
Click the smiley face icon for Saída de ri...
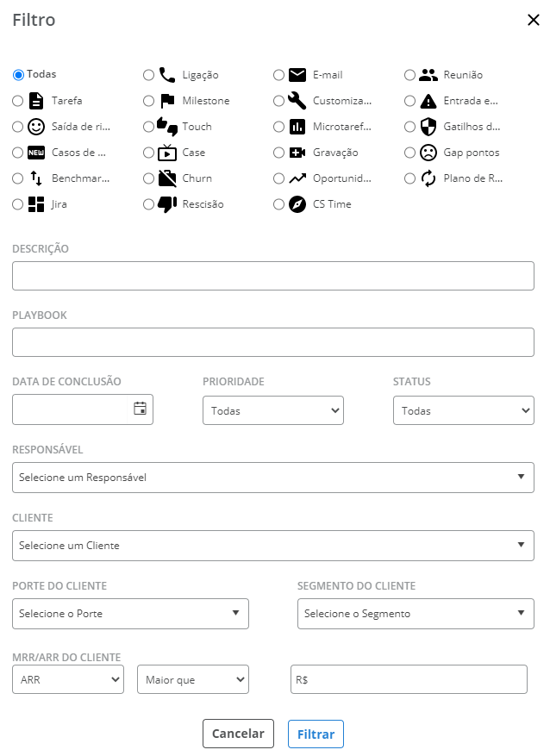(x=36, y=127)
